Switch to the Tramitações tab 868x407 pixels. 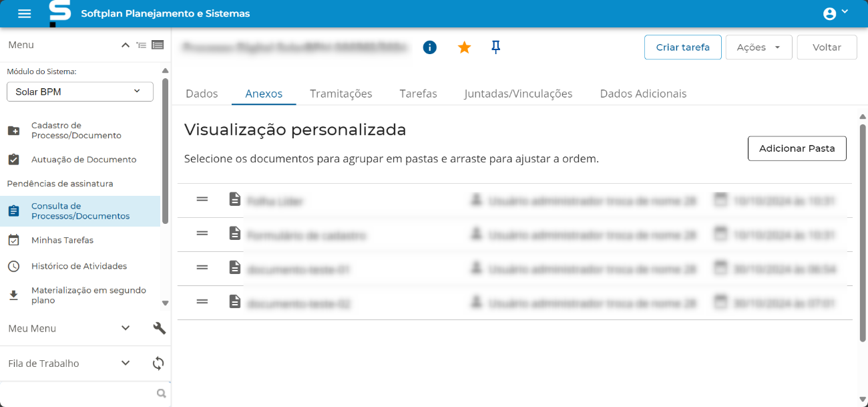point(341,94)
